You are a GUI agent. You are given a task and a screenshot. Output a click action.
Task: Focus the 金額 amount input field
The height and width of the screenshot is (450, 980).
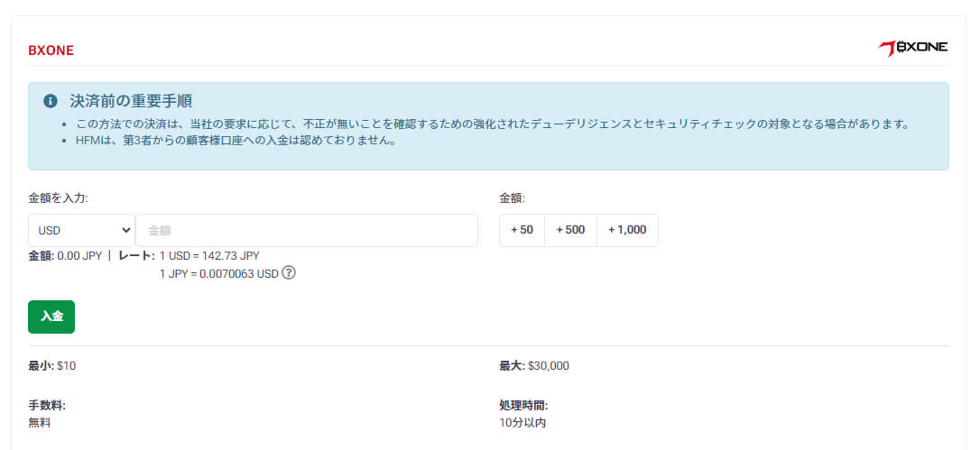[306, 230]
